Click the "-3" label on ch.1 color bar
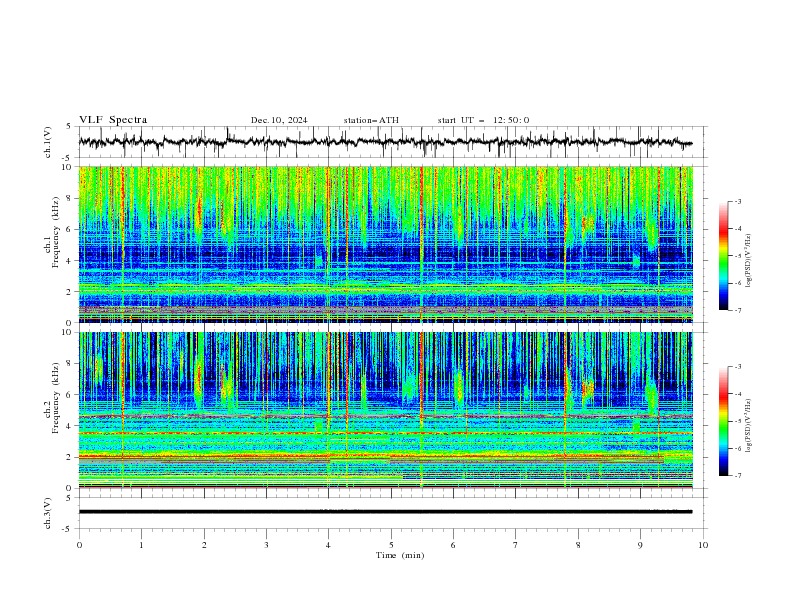This screenshot has height=612, width=792. point(738,201)
